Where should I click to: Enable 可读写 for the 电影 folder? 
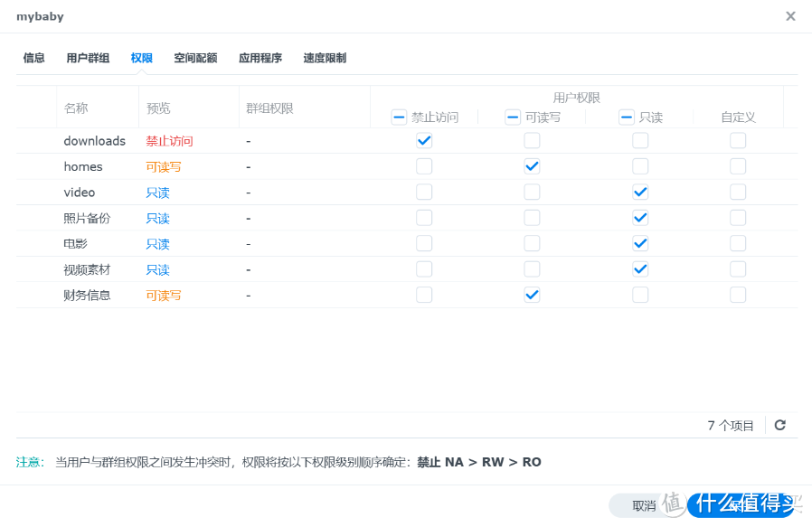[x=532, y=243]
